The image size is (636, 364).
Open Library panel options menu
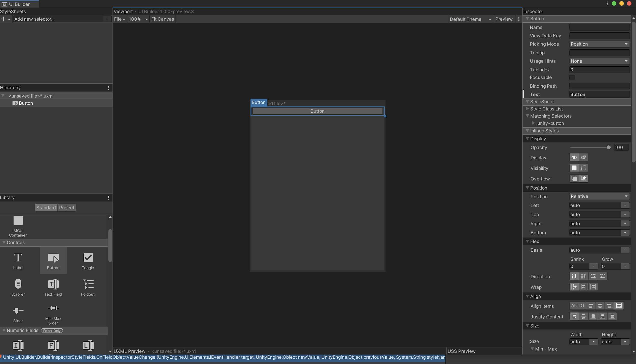click(x=108, y=198)
